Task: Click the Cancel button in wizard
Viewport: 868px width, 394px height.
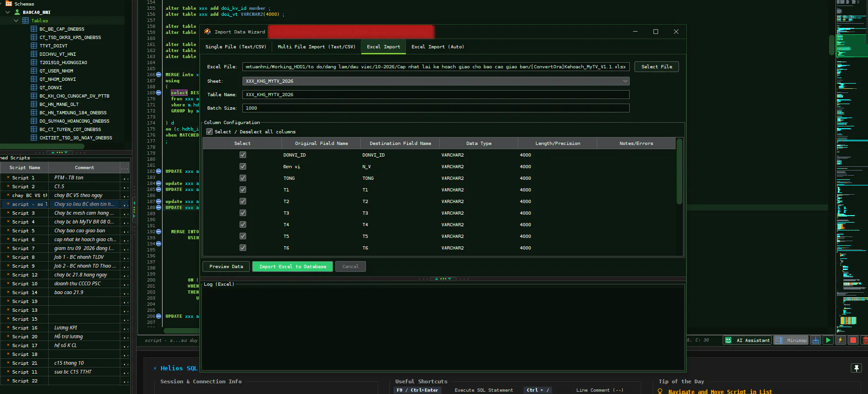Action: (x=351, y=266)
